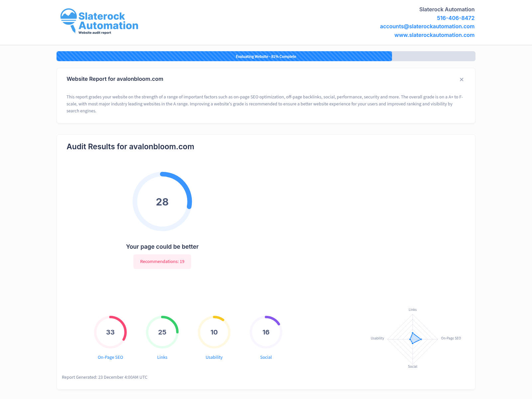Viewport: 532px width, 399px height.
Task: Select the Social score 16 gauge
Action: pos(266,332)
